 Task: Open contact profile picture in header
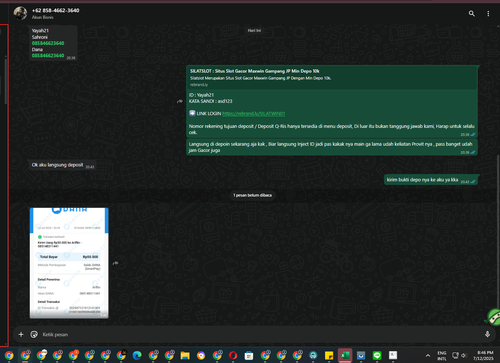pos(20,13)
